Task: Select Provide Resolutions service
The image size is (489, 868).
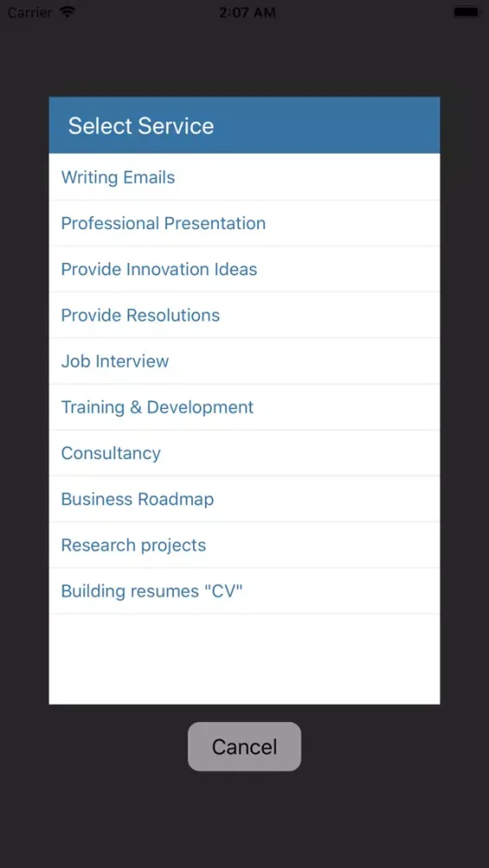Action: pyautogui.click(x=244, y=315)
